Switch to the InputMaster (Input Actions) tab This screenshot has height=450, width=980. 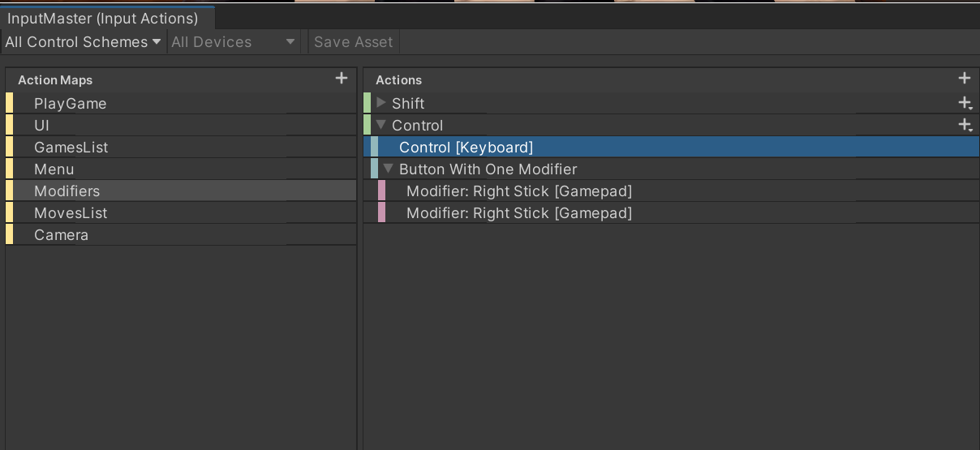tap(103, 18)
